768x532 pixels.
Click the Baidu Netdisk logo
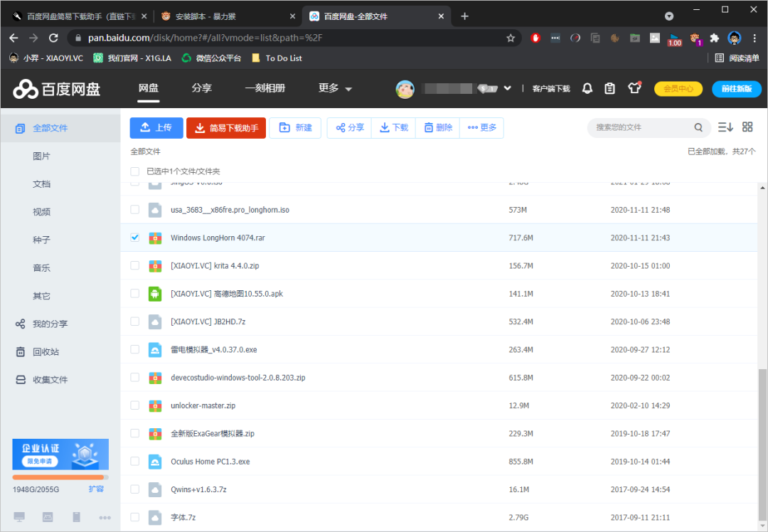(x=57, y=88)
